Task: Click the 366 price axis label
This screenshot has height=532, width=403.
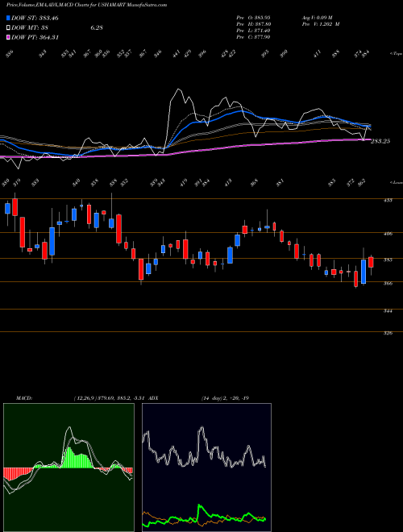Action: point(388,283)
